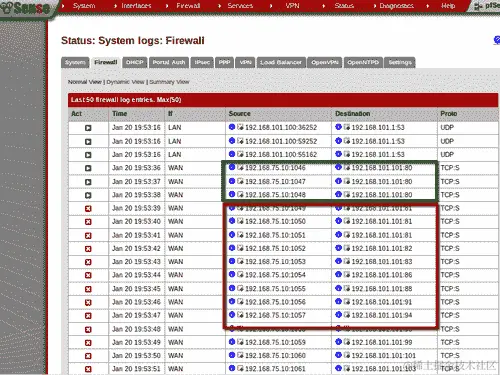Click easy-rule icon beside destination 192.168.101.101:91

[x=347, y=302]
